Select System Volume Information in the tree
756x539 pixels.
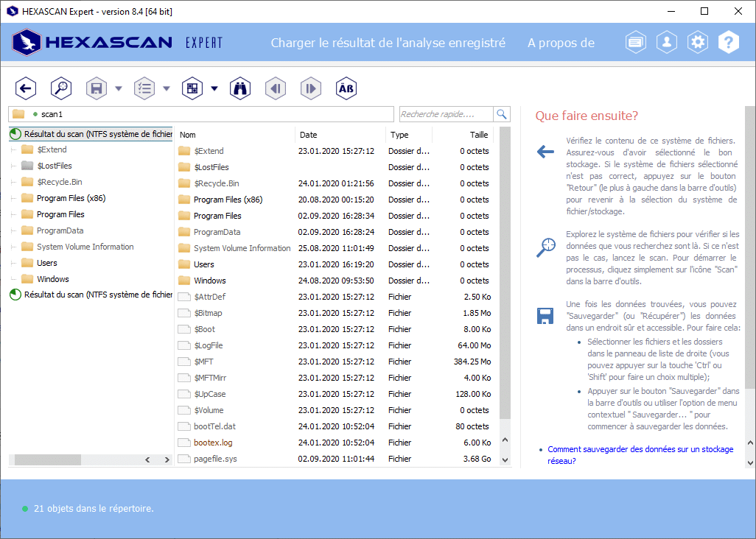tap(85, 247)
